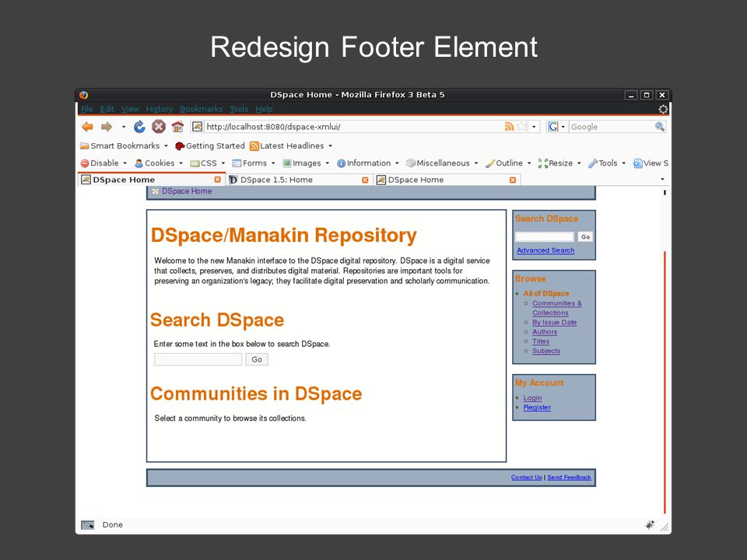Close the third DSpace Home tab
The height and width of the screenshot is (560, 747).
click(513, 180)
